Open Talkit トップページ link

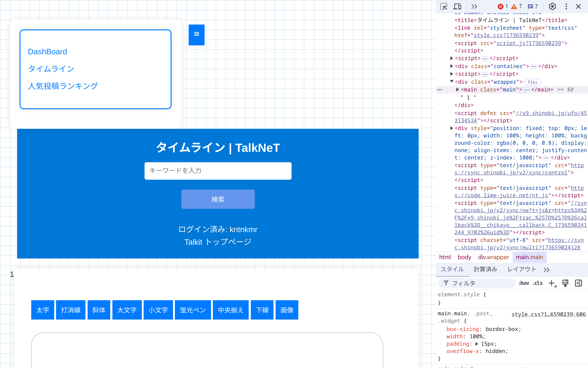pyautogui.click(x=218, y=242)
